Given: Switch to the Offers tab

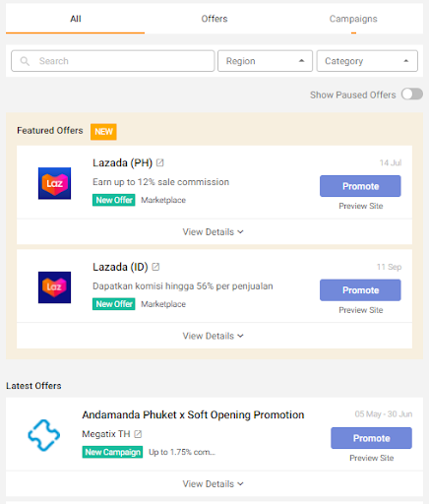Looking at the screenshot, I should pos(214,19).
